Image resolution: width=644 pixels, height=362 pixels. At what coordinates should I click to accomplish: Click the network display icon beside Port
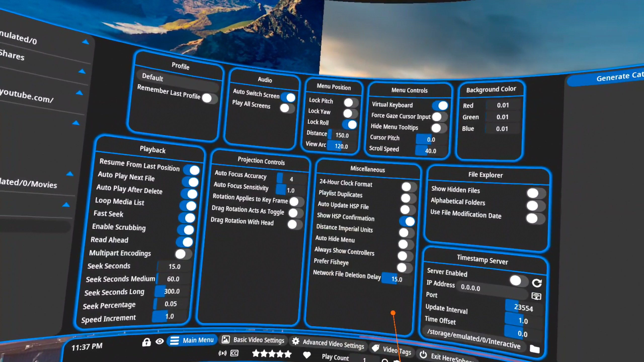coord(536,296)
